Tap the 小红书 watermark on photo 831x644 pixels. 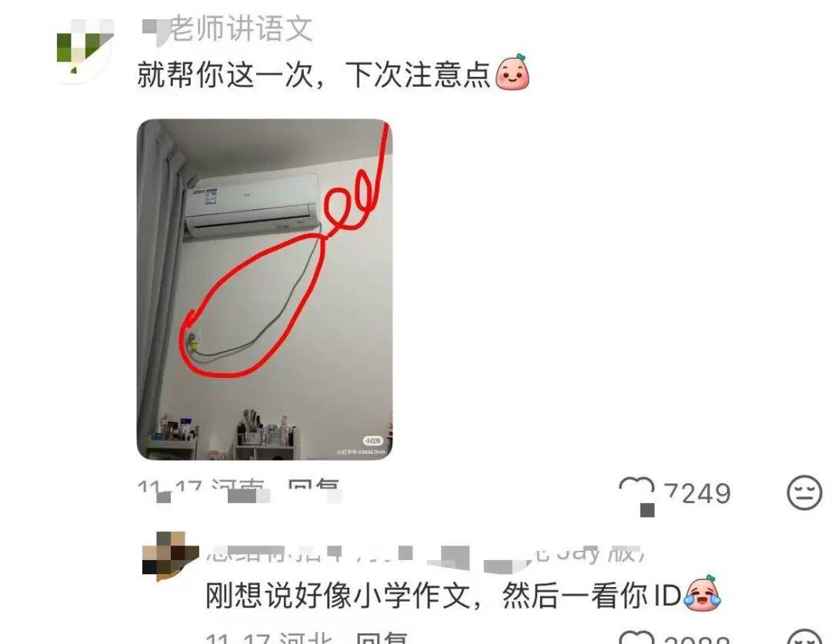(372, 441)
